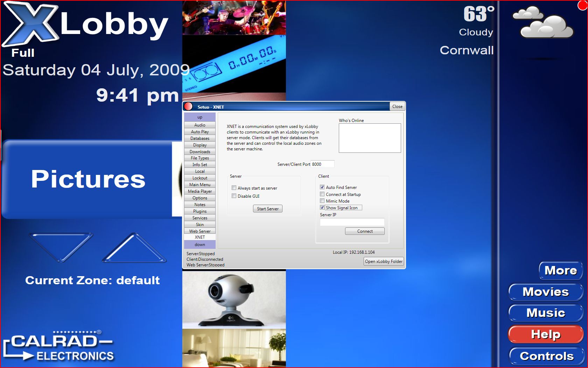The height and width of the screenshot is (368, 588).
Task: Click the Client:Disconnected status text
Action: (205, 259)
